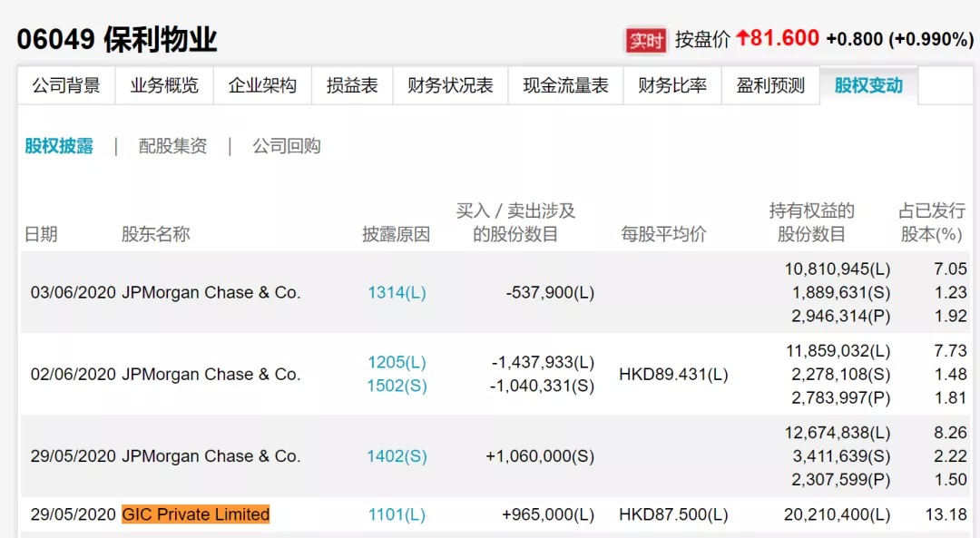Click the 每股平均价 column header
This screenshot has height=538, width=980.
tap(663, 234)
